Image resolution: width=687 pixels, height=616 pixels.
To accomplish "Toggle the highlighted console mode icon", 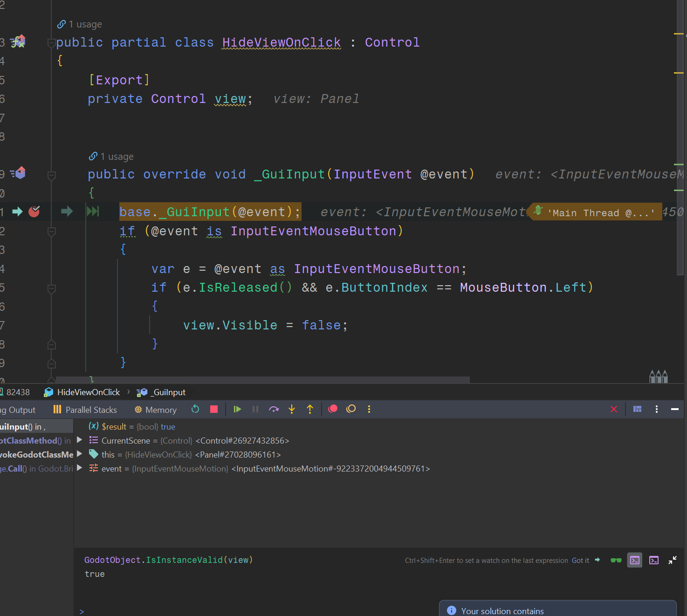I will point(634,560).
